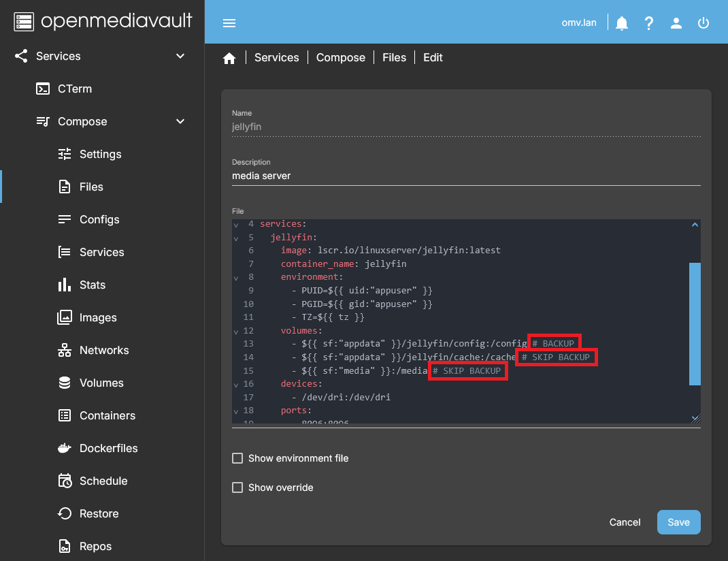
Task: Open CTerm terminal in sidebar
Action: 74,89
